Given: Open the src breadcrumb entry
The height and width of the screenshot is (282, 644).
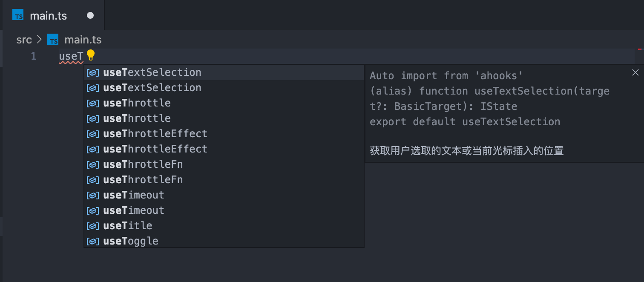Looking at the screenshot, I should point(24,39).
